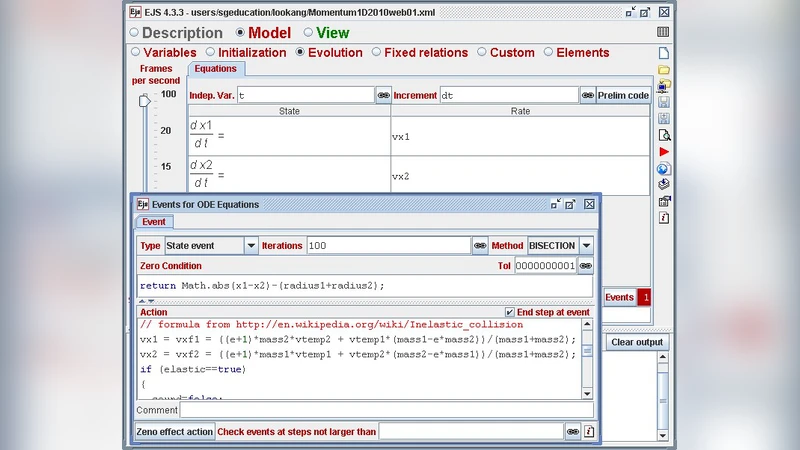Click the Comment input field
The width and height of the screenshot is (800, 450).
(x=386, y=410)
